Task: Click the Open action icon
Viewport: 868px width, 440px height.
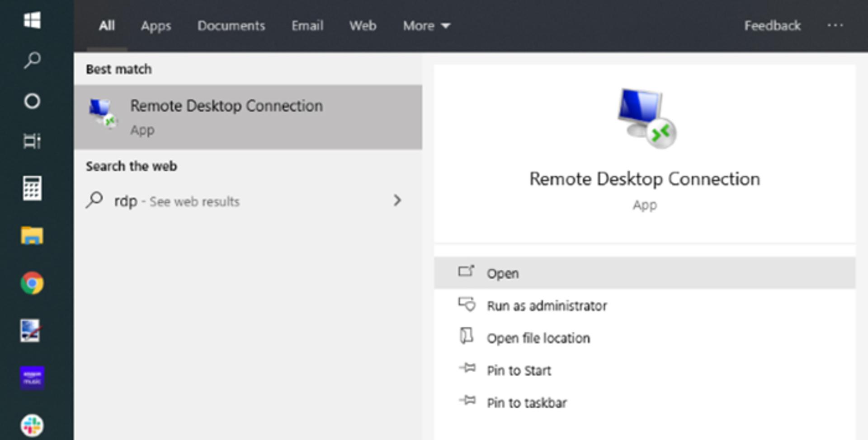Action: pos(466,271)
